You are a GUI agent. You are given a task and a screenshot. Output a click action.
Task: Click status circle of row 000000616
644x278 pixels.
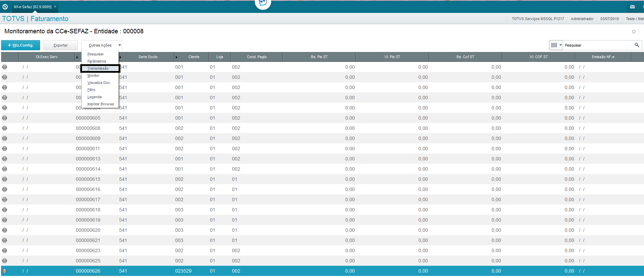pos(4,189)
